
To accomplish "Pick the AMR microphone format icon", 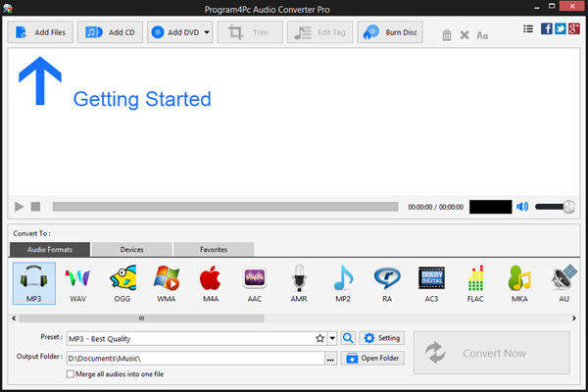I will 299,283.
